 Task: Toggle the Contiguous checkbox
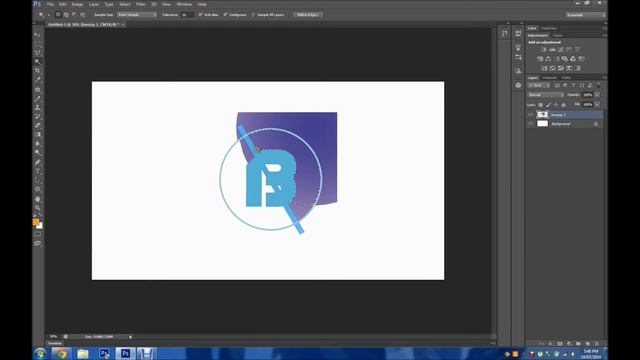pyautogui.click(x=225, y=15)
